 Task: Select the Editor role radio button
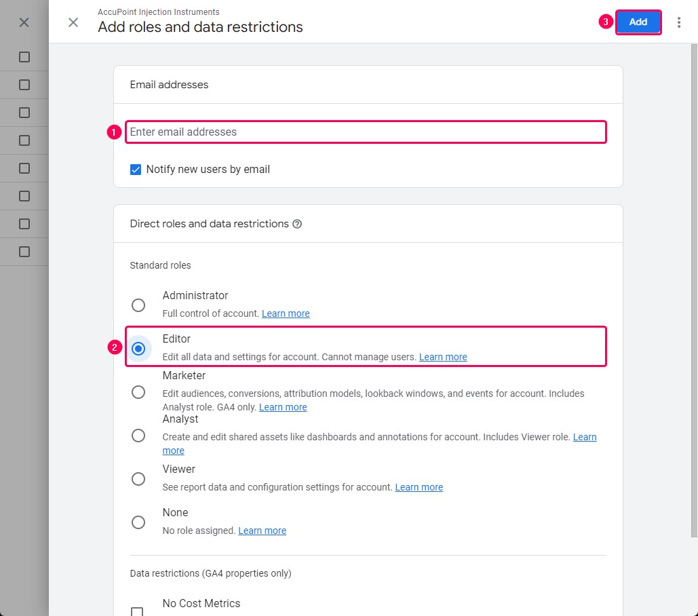138,349
